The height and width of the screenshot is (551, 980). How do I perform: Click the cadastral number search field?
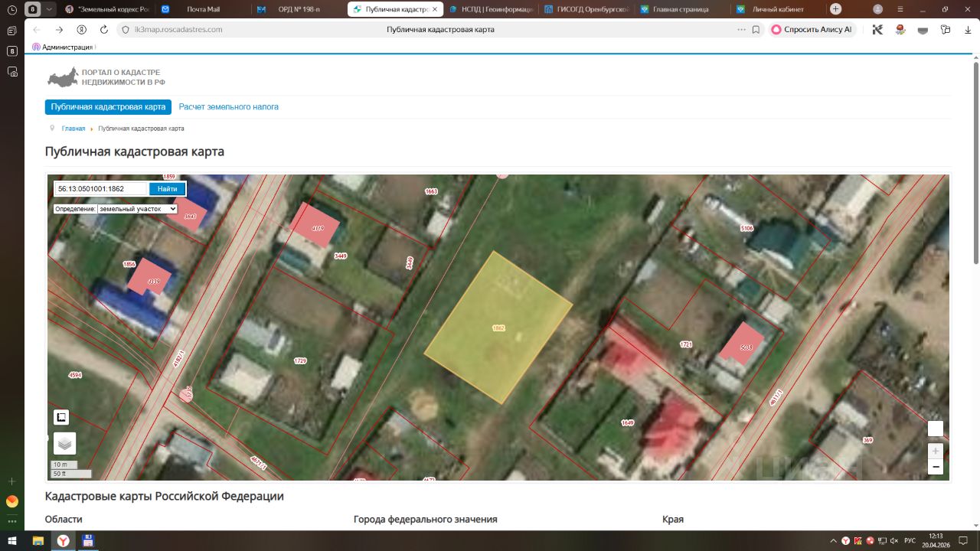(x=100, y=189)
